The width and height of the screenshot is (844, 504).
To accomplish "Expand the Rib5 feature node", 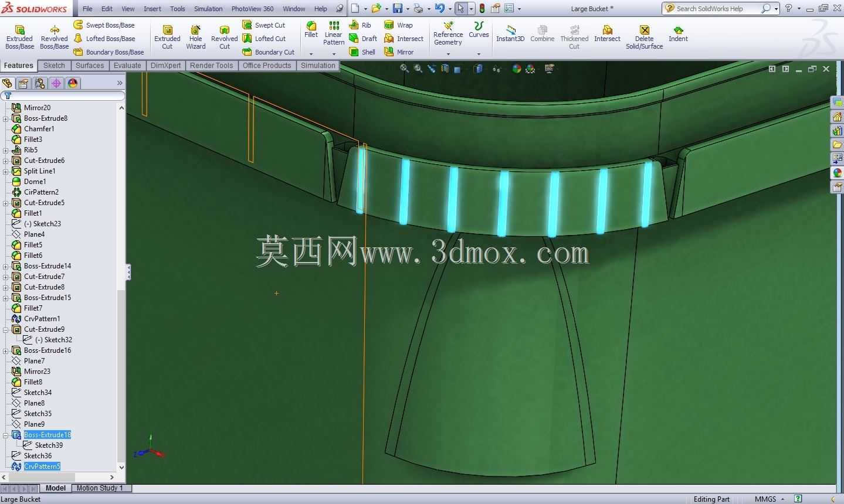I will pos(6,150).
